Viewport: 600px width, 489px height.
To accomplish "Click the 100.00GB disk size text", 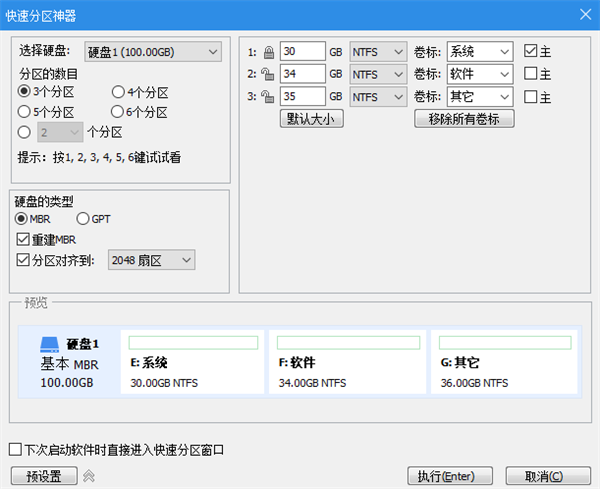I will pos(67,383).
